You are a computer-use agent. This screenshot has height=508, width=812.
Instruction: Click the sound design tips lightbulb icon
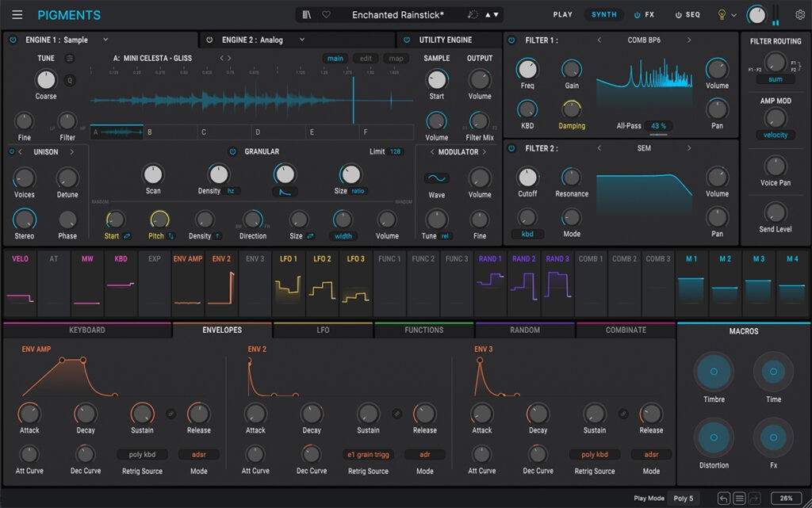(722, 14)
